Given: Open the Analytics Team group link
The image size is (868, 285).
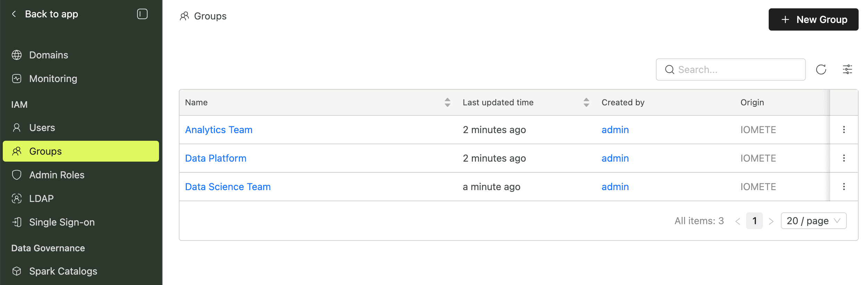Looking at the screenshot, I should point(219,130).
